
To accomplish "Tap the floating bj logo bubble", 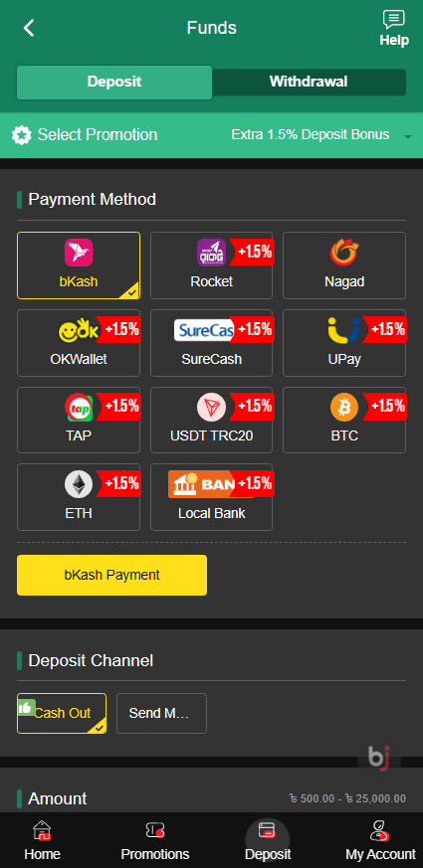I will point(378,758).
